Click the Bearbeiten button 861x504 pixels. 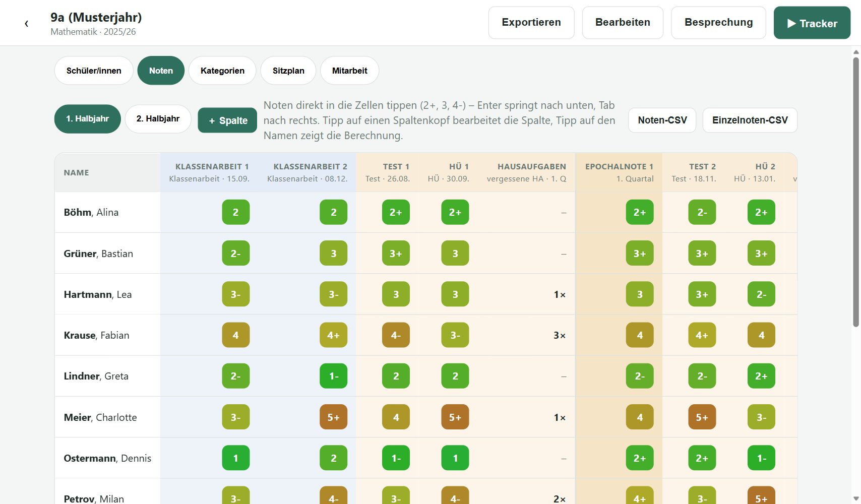[x=623, y=23]
